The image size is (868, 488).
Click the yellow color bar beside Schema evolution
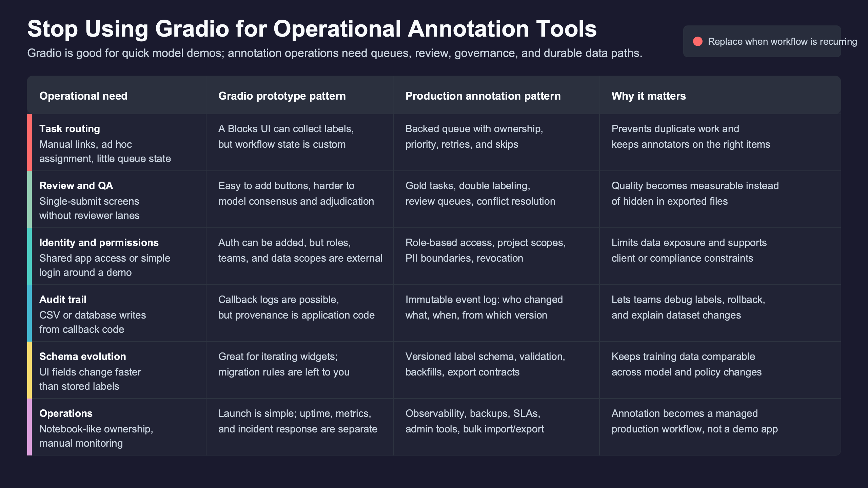pos(29,370)
